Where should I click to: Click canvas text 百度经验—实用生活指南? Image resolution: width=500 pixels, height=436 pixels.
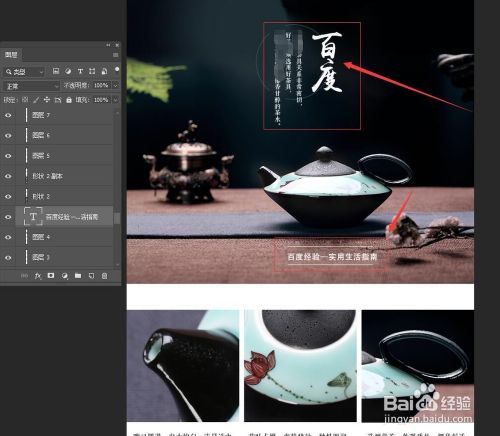point(332,257)
